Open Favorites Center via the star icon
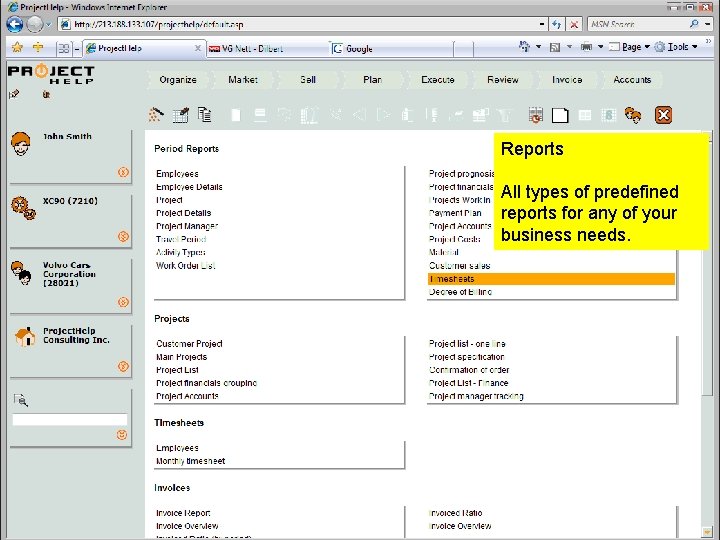Image resolution: width=720 pixels, height=540 pixels. [x=17, y=47]
